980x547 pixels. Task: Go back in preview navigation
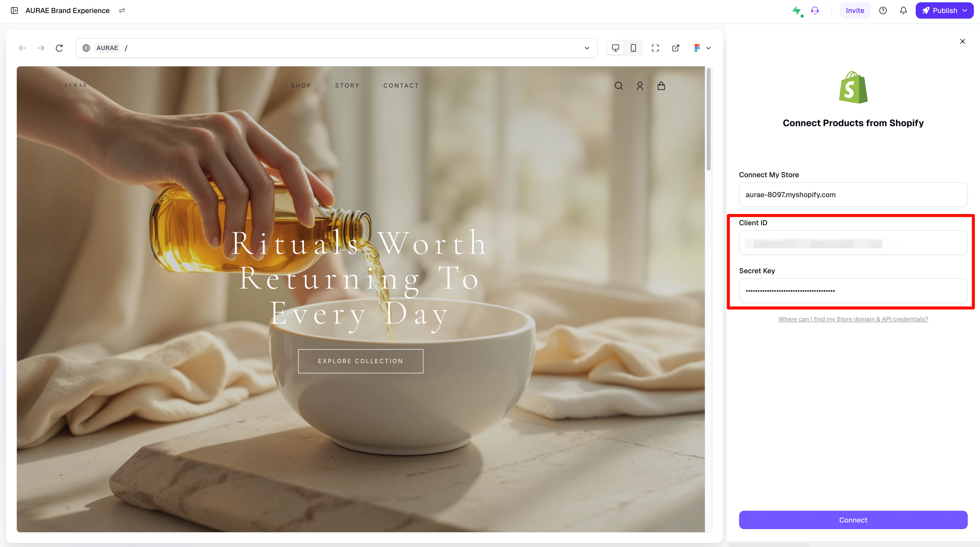(22, 48)
